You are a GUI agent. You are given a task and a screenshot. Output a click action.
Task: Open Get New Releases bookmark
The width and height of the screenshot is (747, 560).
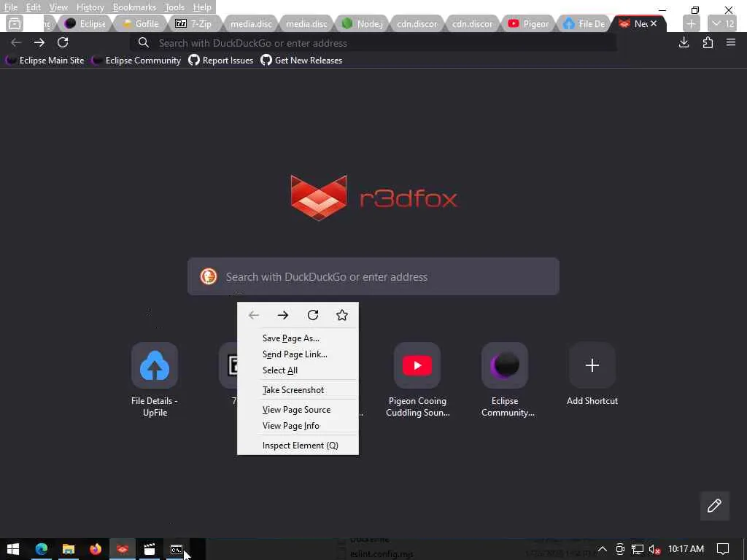click(x=301, y=61)
